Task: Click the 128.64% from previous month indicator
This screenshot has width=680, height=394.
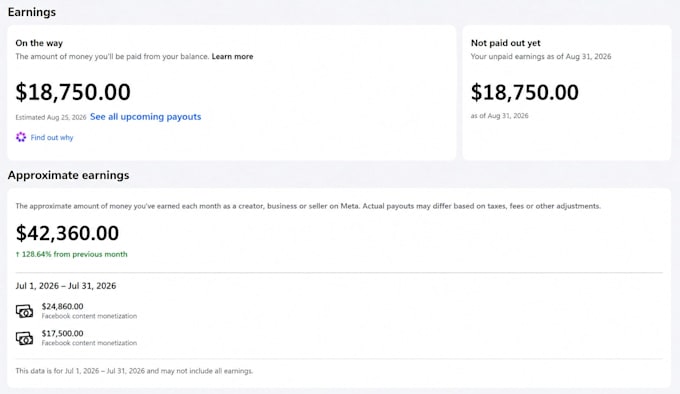Action: point(72,254)
